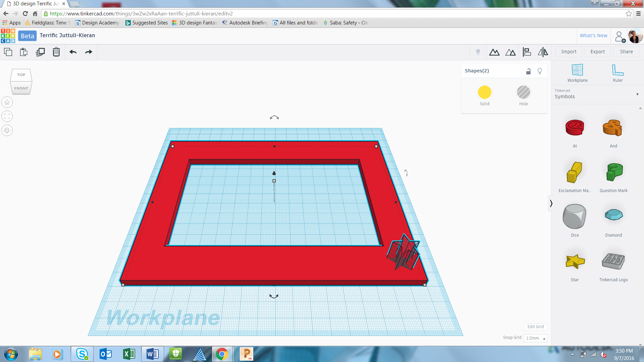The width and height of the screenshot is (644, 362).
Task: Click the Group shapes icon
Action: click(494, 52)
